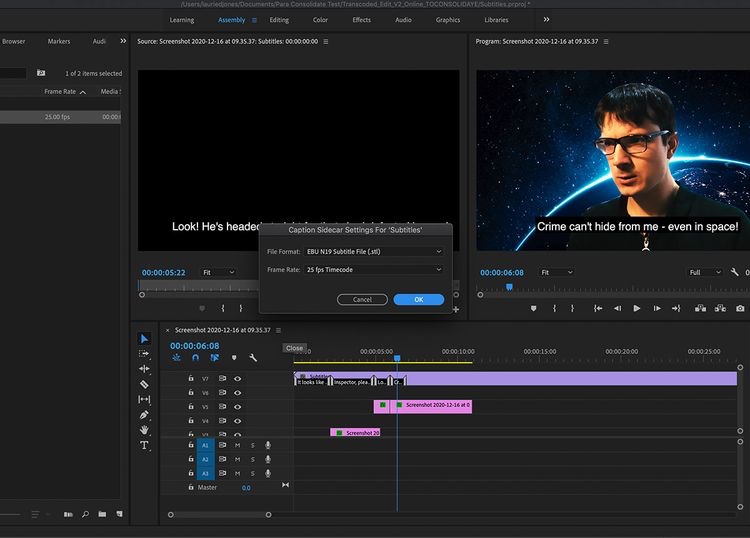Go to In point in Program monitor
Image resolution: width=750 pixels, height=538 pixels.
598,308
